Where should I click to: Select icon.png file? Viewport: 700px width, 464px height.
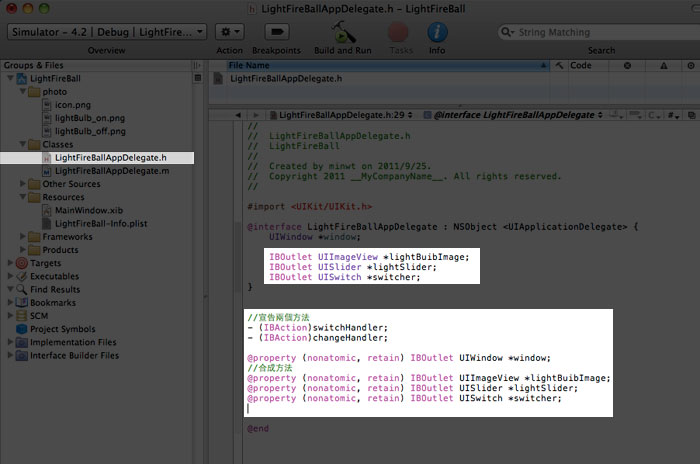point(73,105)
